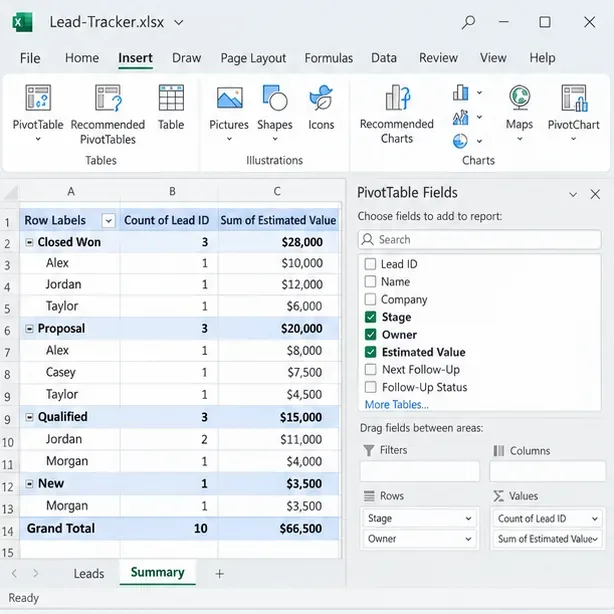
Task: Insert a column or bar chart
Action: point(461,93)
